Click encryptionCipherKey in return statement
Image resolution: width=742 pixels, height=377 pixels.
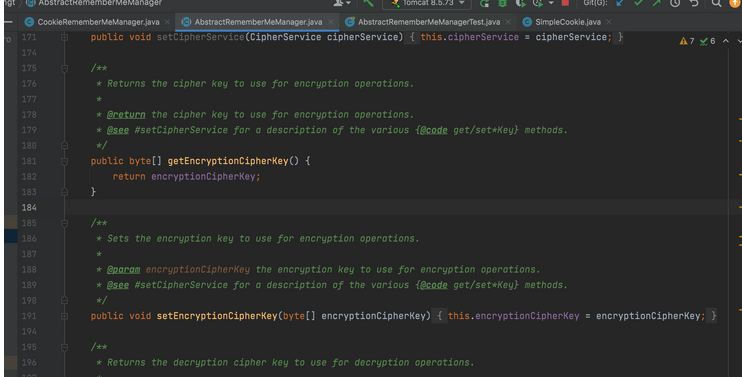(x=203, y=176)
